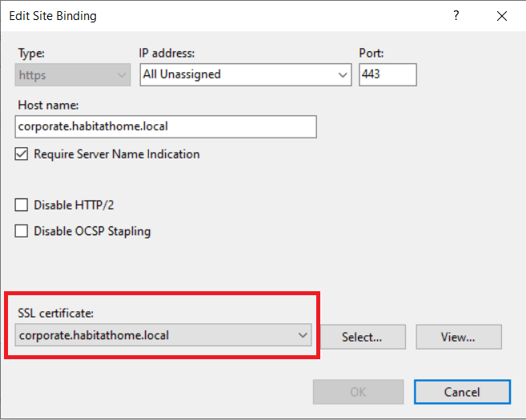Click the Port field showing 443
The width and height of the screenshot is (526, 420).
pos(387,74)
